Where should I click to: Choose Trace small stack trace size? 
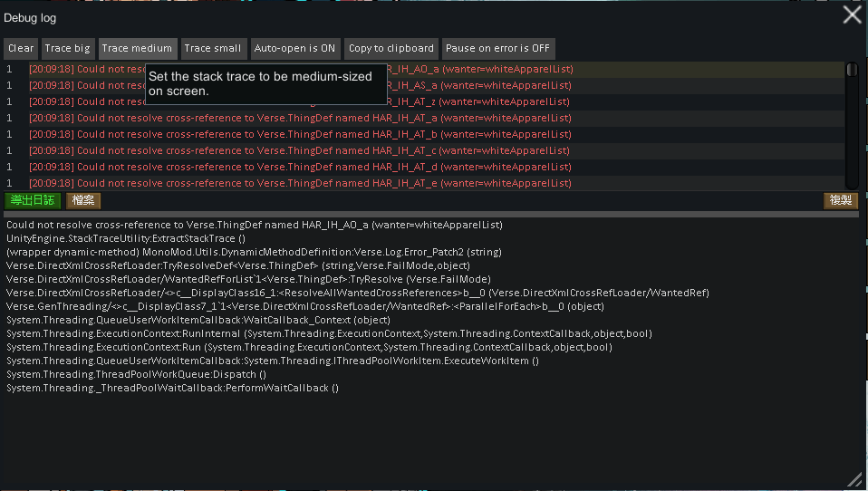(x=213, y=49)
